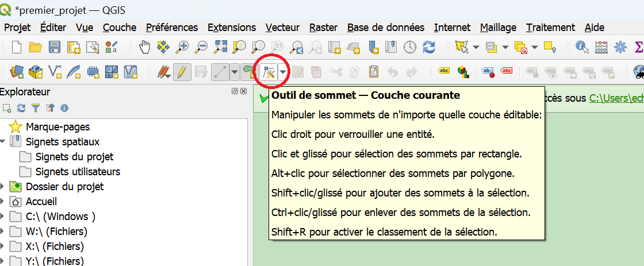Open new print layout icon

[x=74, y=47]
